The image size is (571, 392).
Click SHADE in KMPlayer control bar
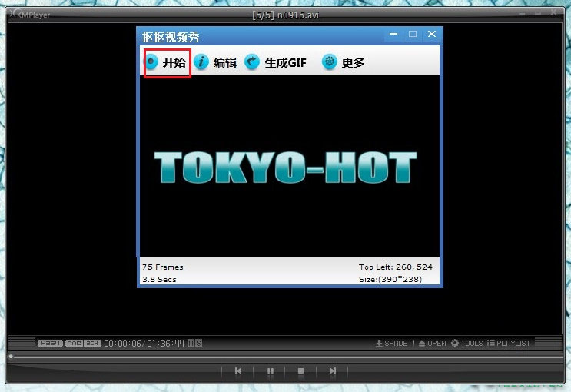point(392,343)
